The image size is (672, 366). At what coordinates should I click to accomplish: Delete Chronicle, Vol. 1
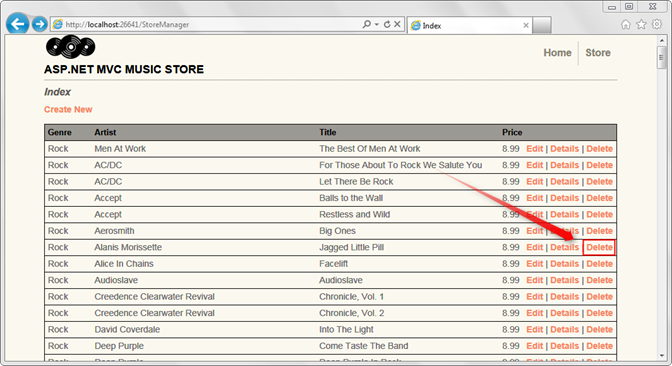[x=600, y=297]
